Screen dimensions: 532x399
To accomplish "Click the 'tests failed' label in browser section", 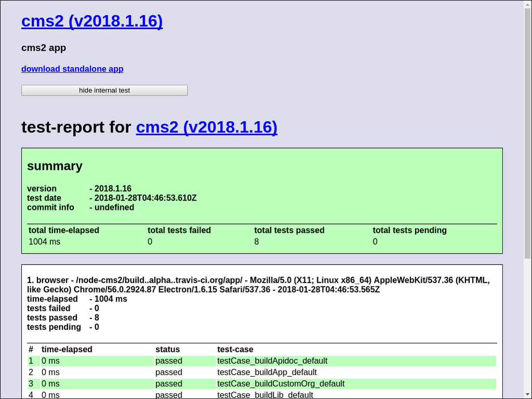I will tap(49, 309).
